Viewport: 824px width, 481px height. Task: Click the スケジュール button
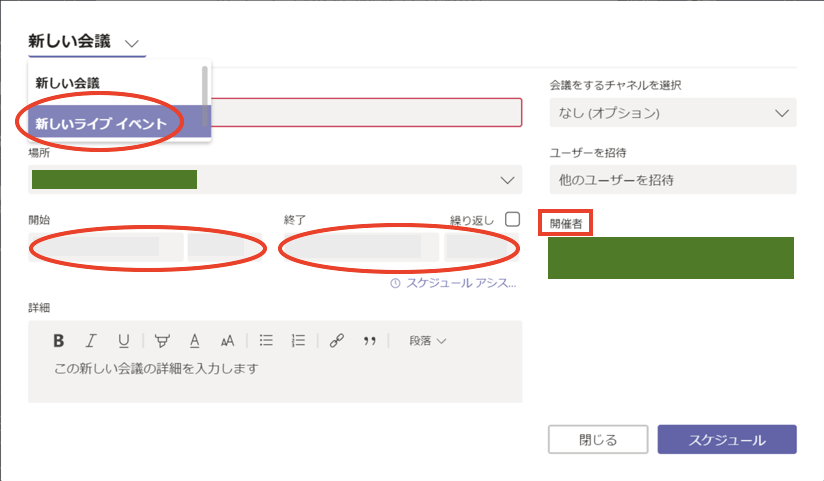pyautogui.click(x=727, y=440)
